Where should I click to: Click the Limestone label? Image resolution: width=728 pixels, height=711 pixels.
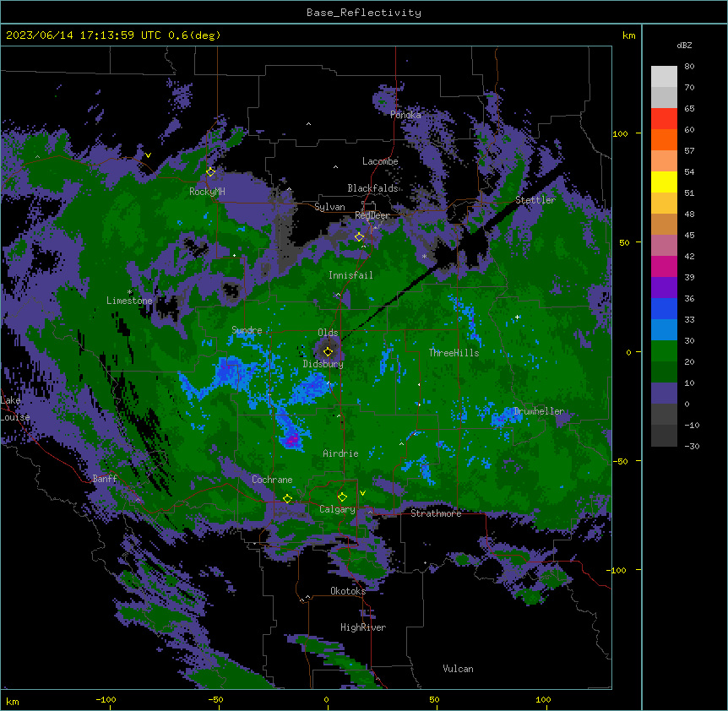[129, 301]
